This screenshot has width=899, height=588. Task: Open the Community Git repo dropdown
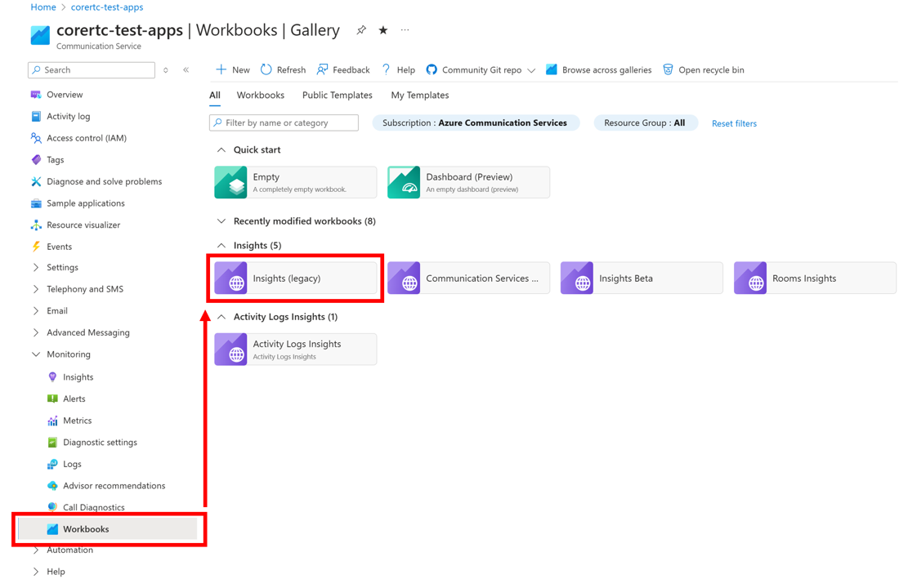click(x=481, y=70)
